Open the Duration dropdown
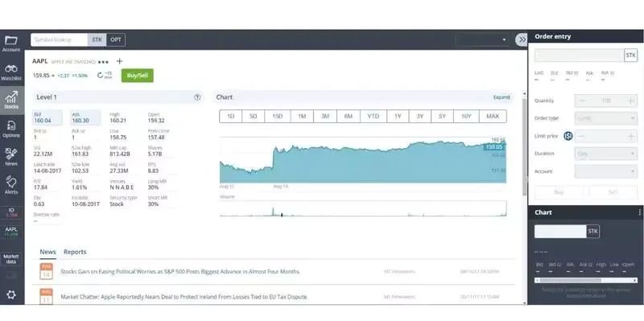This screenshot has height=321, width=644. coord(606,154)
